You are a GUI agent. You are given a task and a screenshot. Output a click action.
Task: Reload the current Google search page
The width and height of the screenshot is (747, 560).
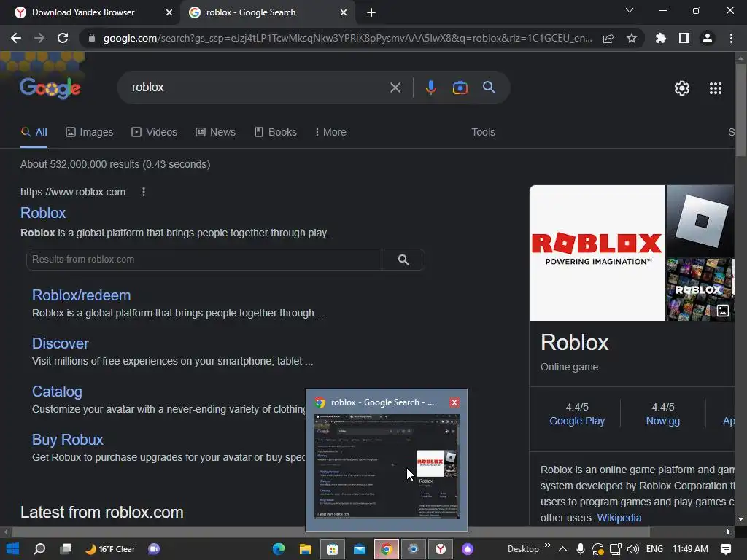click(63, 38)
